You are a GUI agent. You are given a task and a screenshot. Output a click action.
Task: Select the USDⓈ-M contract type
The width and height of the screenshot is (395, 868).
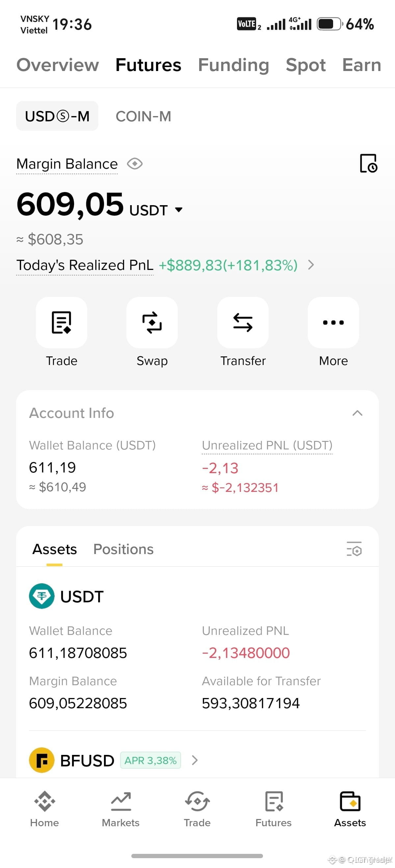point(57,116)
